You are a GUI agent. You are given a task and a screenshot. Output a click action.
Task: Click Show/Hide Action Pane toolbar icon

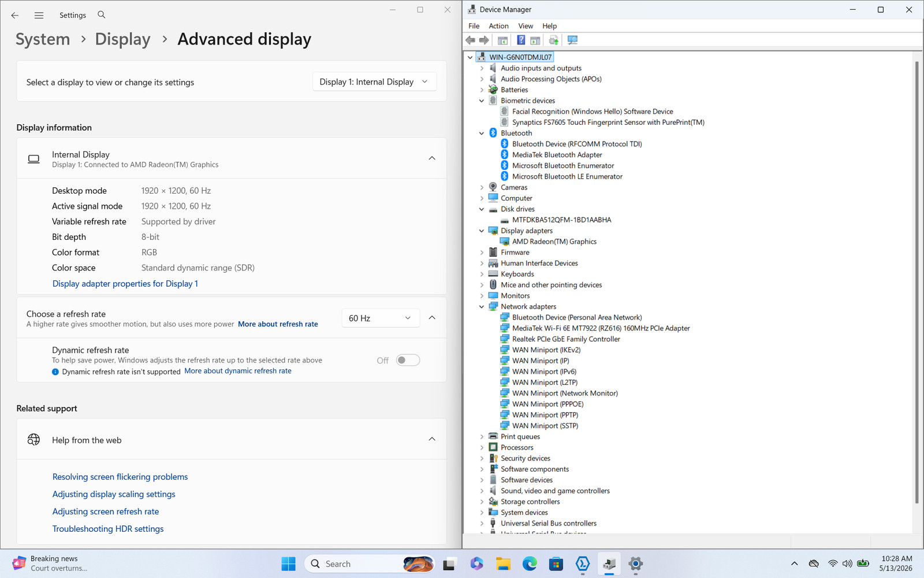535,40
